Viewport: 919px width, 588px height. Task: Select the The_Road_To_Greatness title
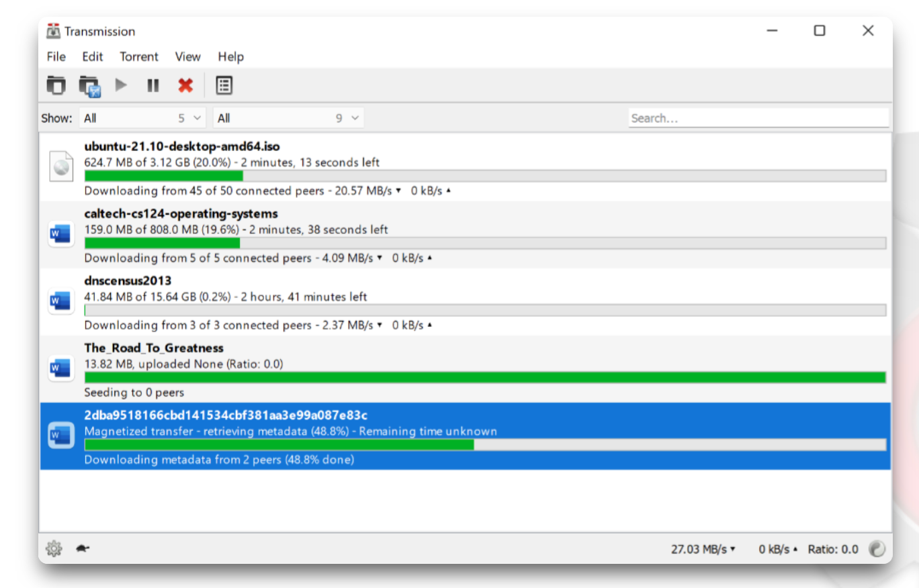[x=154, y=348]
